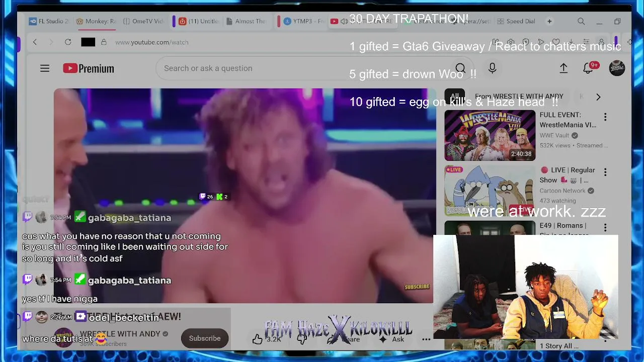Switch to the OmeTV Video tab
Screen dimensions: 644x362
pyautogui.click(x=144, y=21)
